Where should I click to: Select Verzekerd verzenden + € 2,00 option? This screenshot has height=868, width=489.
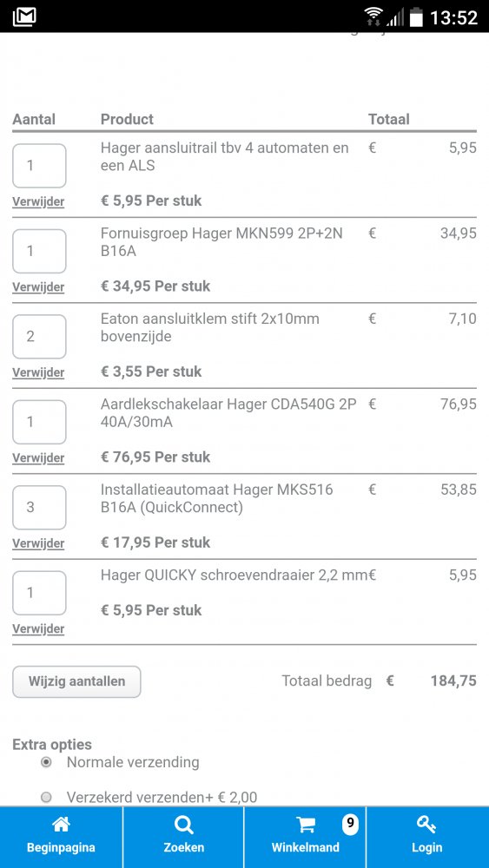[47, 797]
